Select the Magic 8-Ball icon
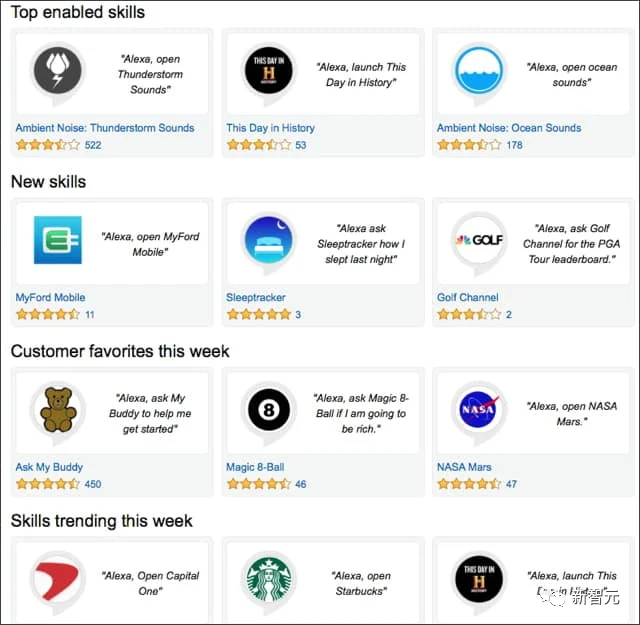 coord(269,409)
